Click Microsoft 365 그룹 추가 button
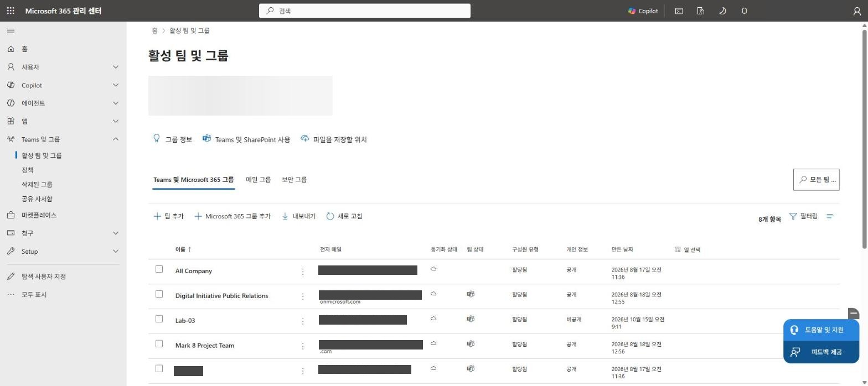868x386 pixels. click(x=232, y=216)
